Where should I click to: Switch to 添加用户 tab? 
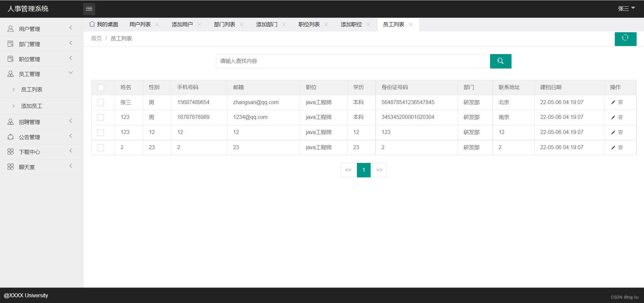[x=182, y=25]
